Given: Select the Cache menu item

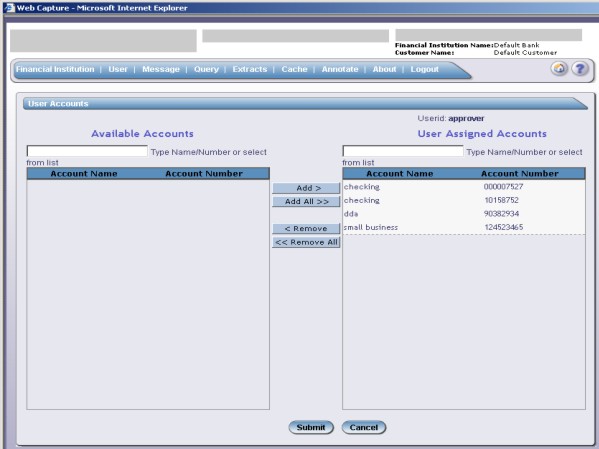Looking at the screenshot, I should [294, 69].
